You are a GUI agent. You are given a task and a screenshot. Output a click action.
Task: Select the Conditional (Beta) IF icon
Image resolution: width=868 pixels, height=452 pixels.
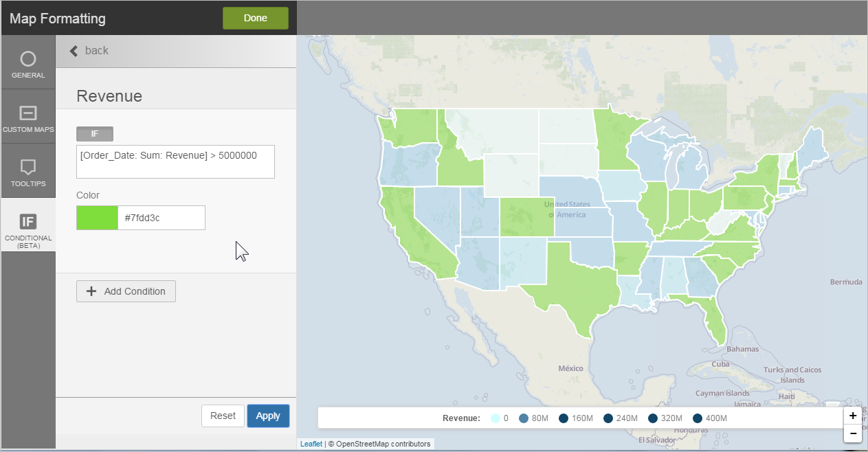click(x=27, y=221)
